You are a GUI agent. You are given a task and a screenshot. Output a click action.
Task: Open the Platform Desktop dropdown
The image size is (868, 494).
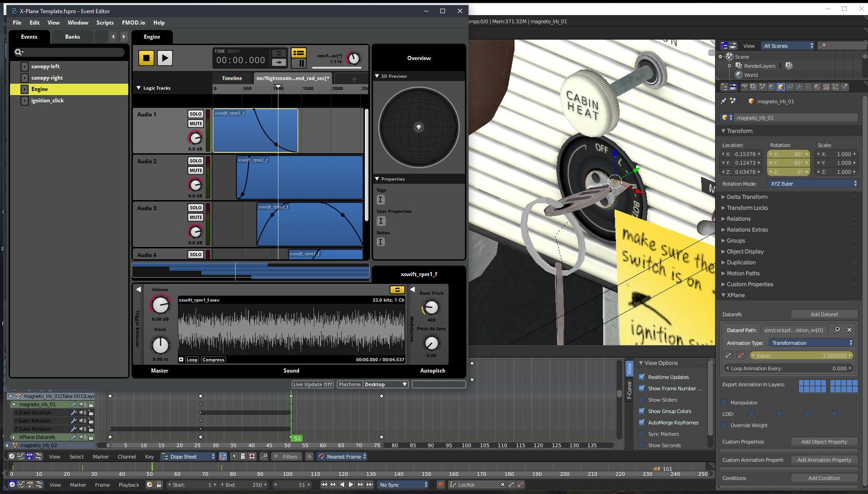click(x=385, y=384)
